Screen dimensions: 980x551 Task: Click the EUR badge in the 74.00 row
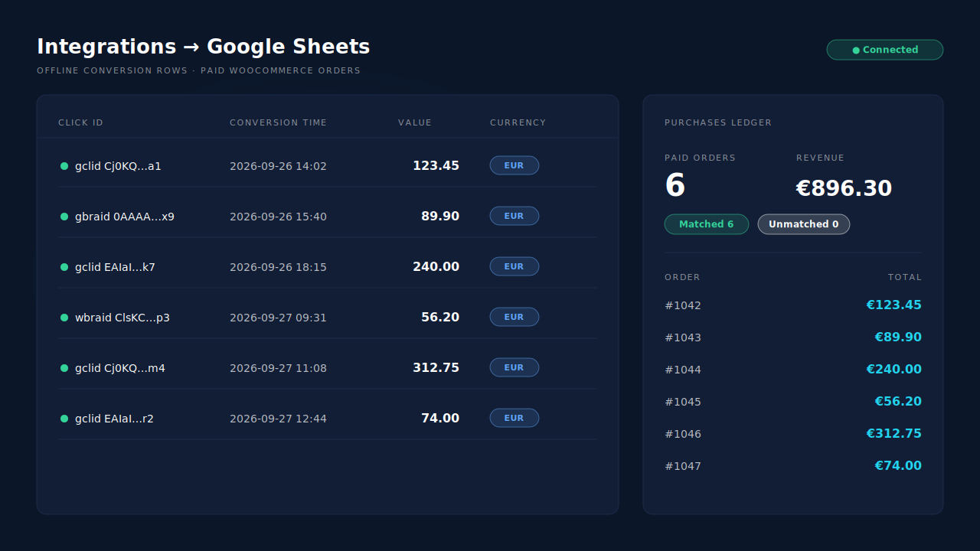[514, 418]
